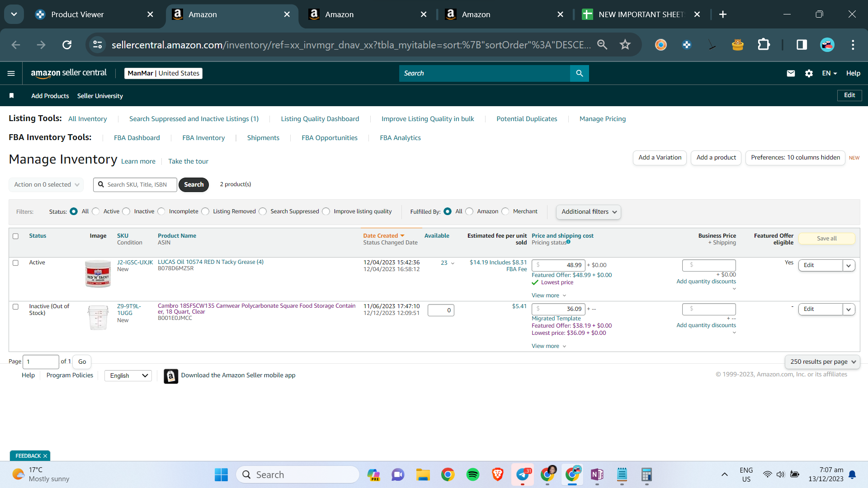The height and width of the screenshot is (488, 868).
Task: Select the LUCAS Oil row checkbox
Action: coord(16,263)
